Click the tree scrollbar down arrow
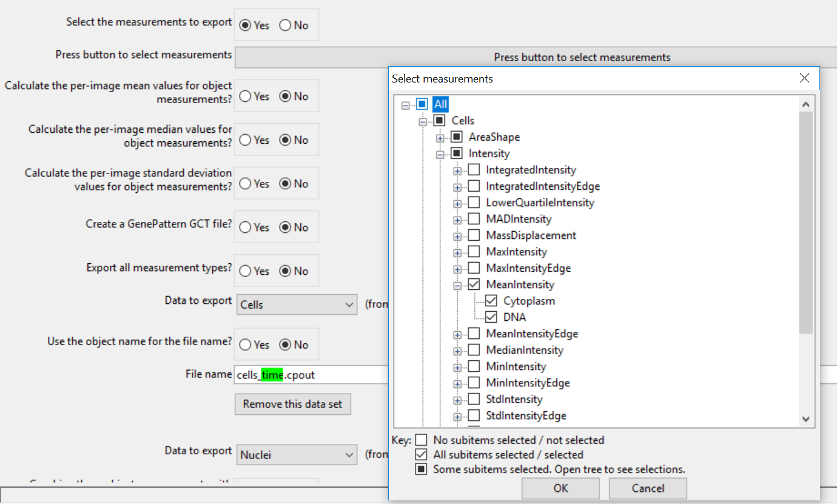Image resolution: width=837 pixels, height=504 pixels. pos(805,418)
